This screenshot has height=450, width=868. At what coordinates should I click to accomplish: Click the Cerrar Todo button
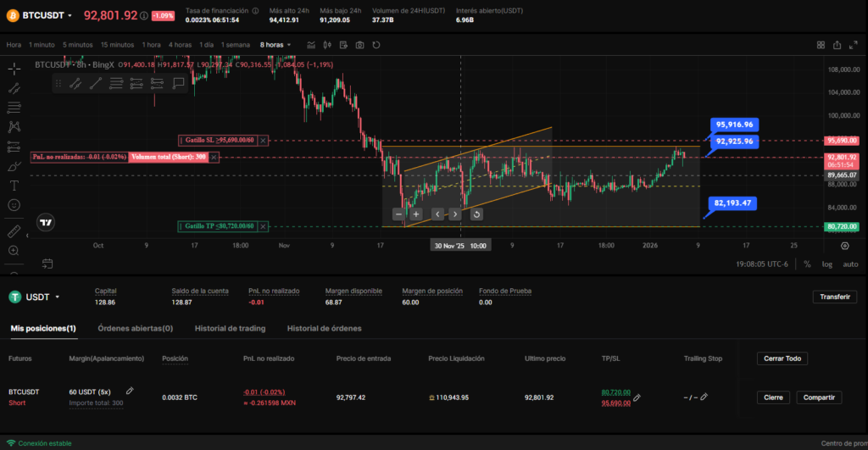[782, 358]
